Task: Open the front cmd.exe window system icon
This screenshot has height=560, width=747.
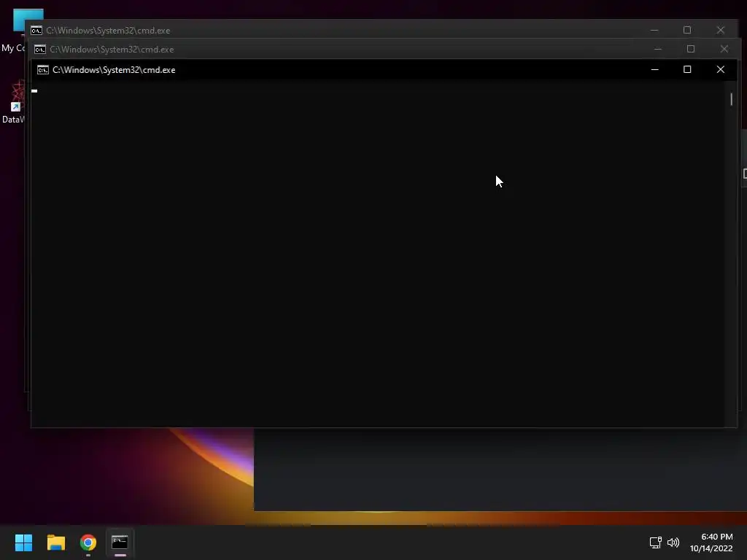Action: [43, 70]
